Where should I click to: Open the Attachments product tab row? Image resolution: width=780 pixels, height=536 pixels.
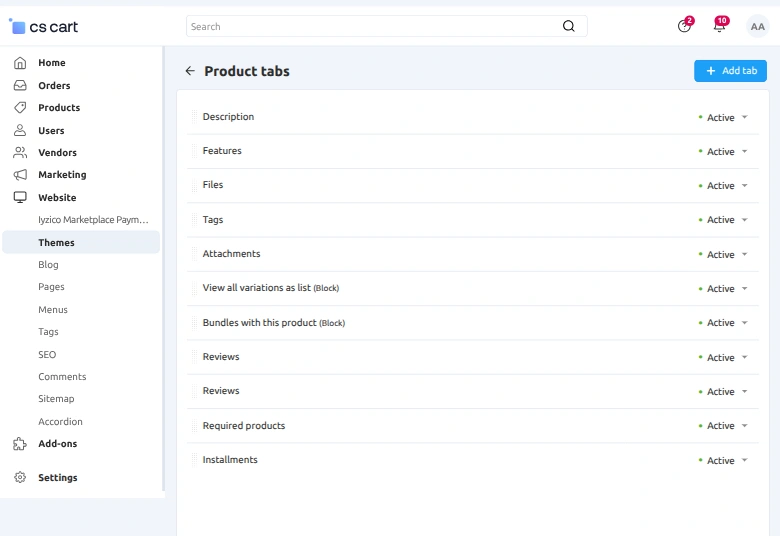point(231,253)
